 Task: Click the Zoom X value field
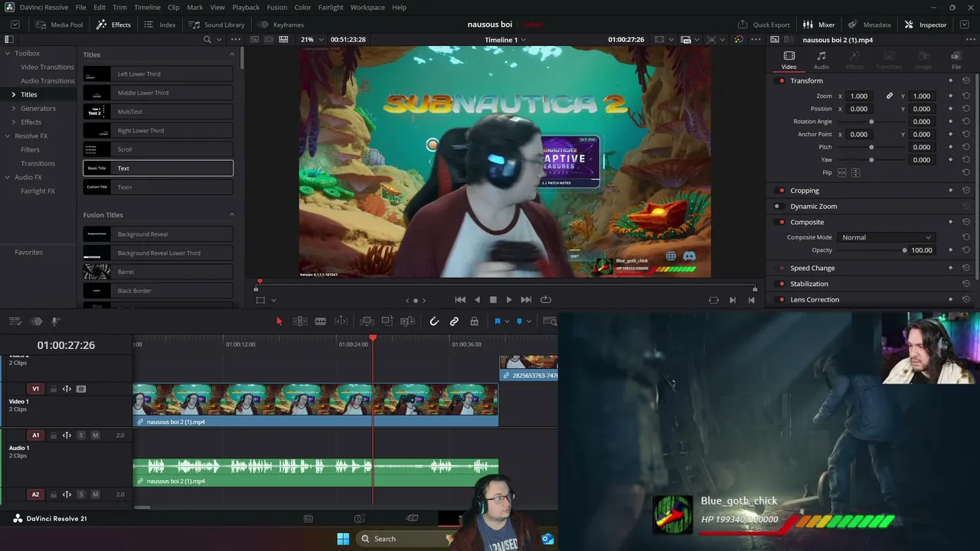click(x=859, y=96)
